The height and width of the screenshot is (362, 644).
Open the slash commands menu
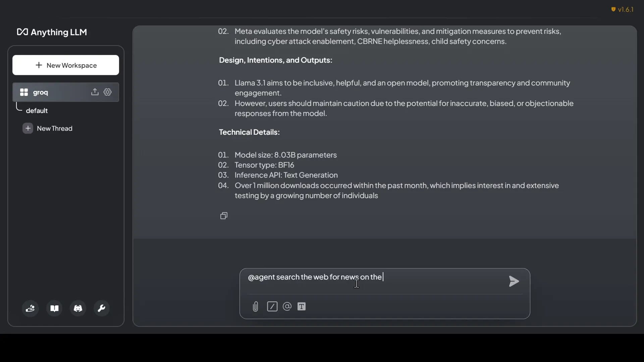tap(272, 306)
